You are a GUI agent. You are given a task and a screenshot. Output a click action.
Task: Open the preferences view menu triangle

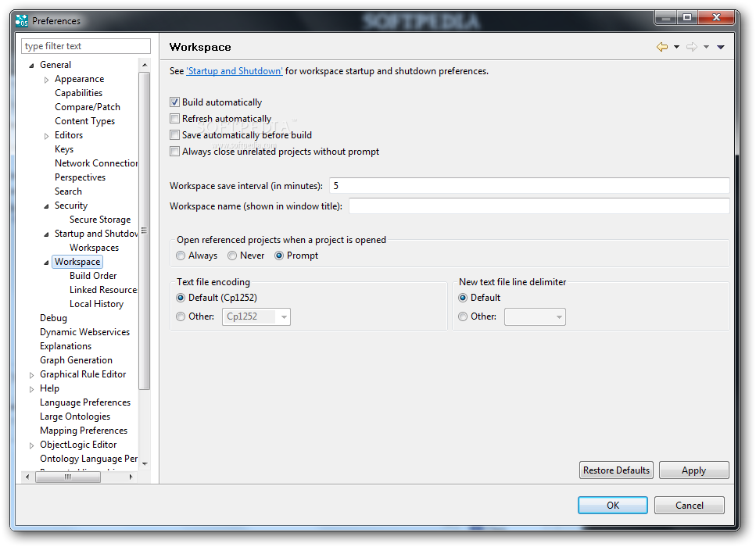721,47
